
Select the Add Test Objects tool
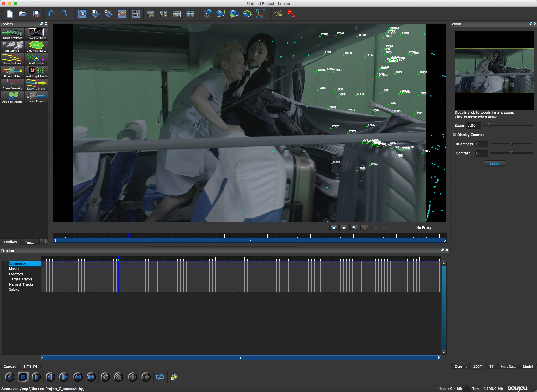[x=12, y=98]
